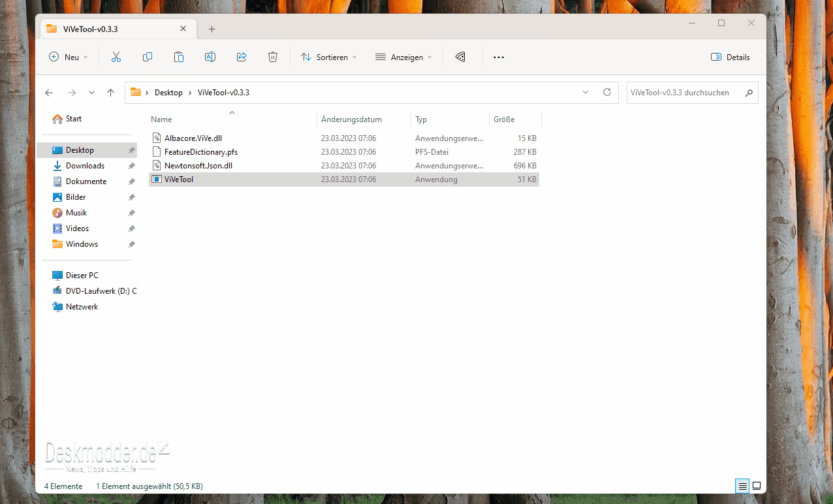The width and height of the screenshot is (833, 504).
Task: Click the PFS-Datei type cell
Action: coord(432,152)
